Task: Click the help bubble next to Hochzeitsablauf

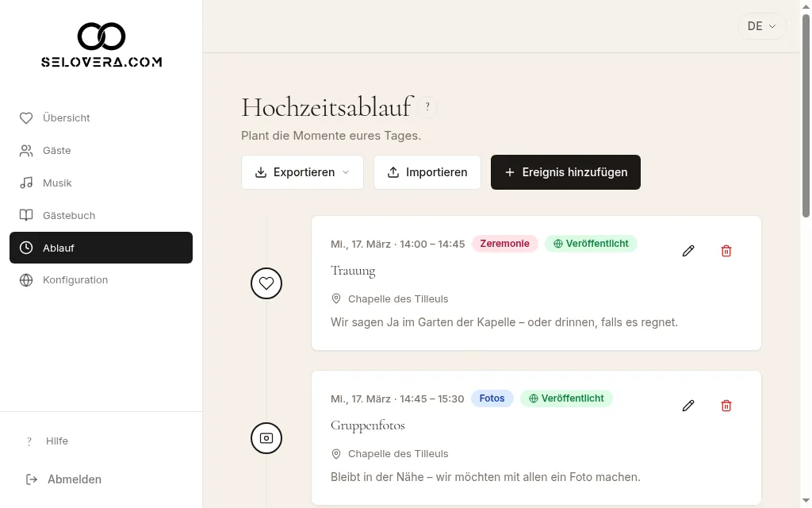Action: point(427,107)
